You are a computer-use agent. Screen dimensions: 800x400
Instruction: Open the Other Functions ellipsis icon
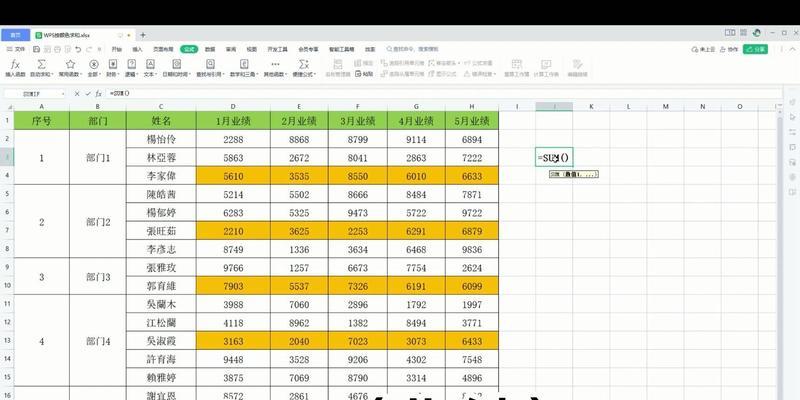[275, 64]
